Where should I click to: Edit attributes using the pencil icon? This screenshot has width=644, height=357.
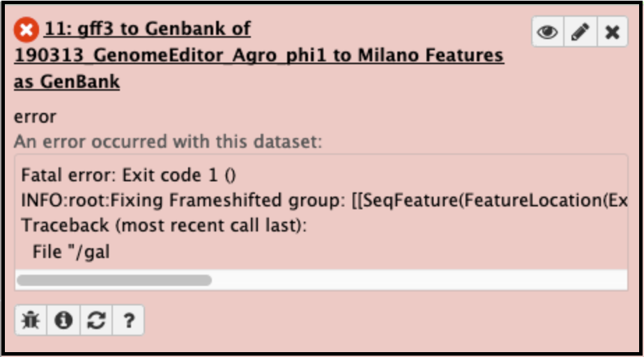coord(581,31)
